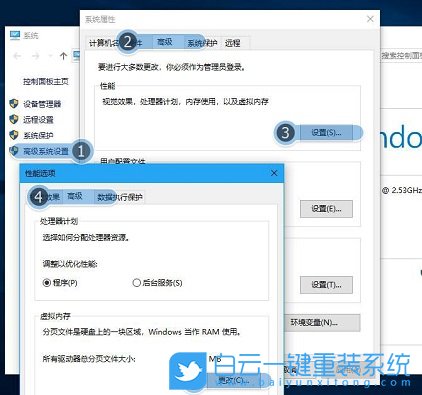Click 调整以优化性能 label
422x395 pixels.
coord(70,264)
